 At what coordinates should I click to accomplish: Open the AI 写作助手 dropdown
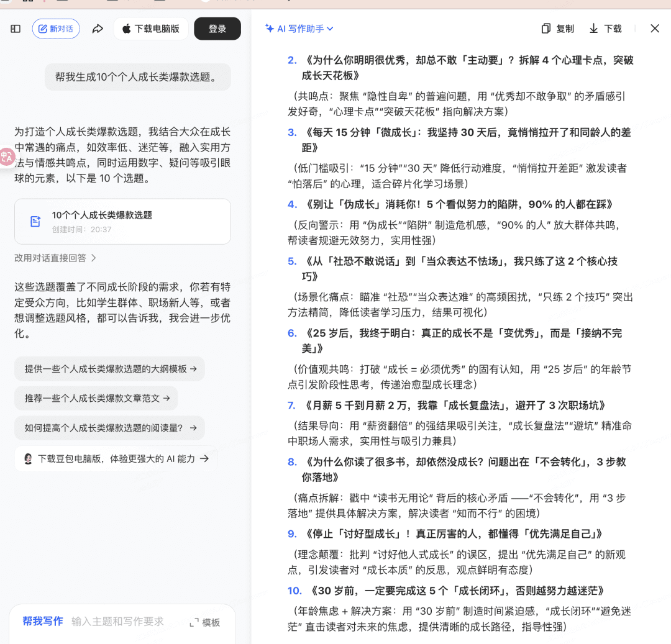[x=299, y=29]
